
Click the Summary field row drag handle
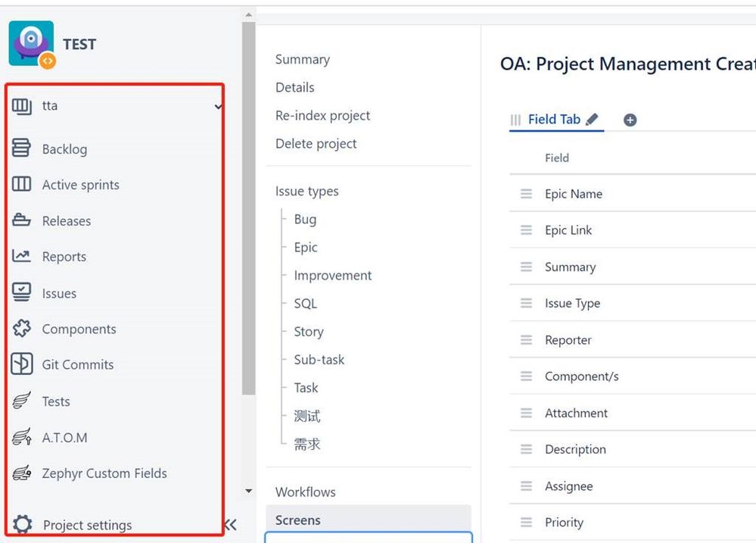click(x=526, y=267)
